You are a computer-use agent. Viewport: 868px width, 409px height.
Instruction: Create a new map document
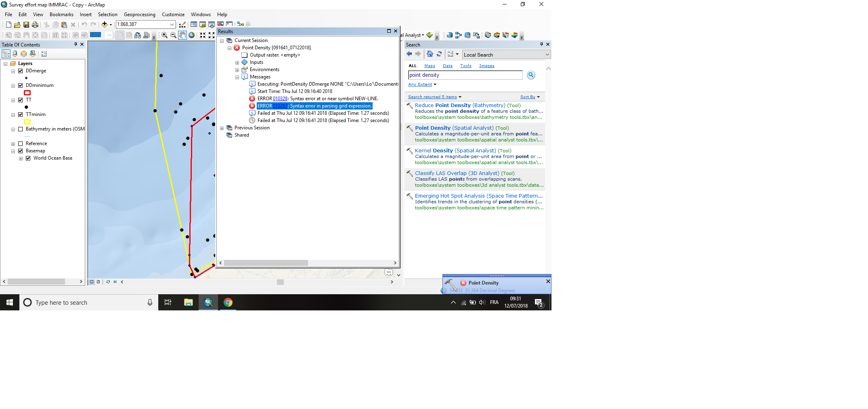coord(8,25)
